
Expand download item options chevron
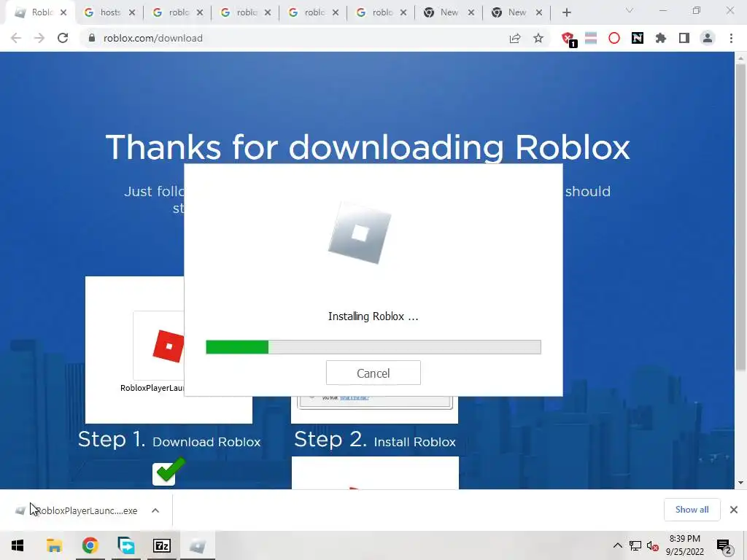(155, 510)
